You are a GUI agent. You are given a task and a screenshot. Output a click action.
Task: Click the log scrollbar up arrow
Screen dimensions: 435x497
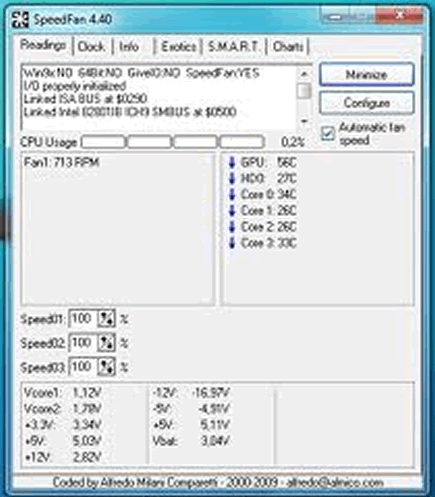pos(304,74)
